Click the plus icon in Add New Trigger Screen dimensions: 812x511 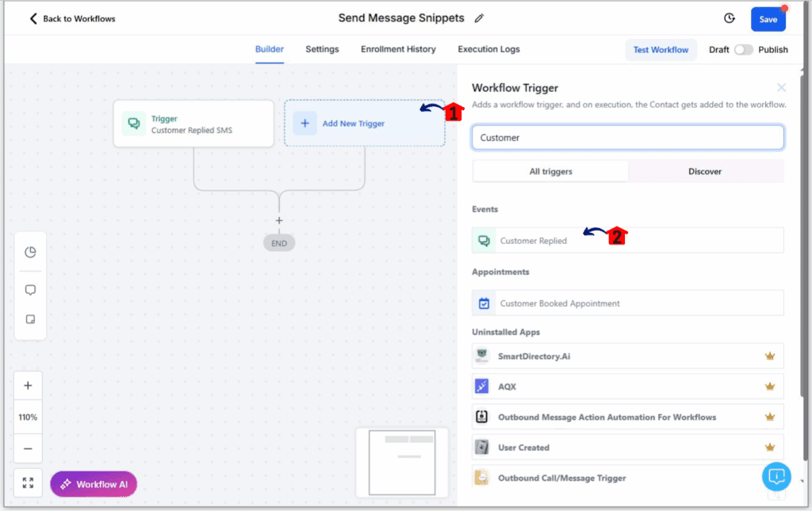pos(305,123)
